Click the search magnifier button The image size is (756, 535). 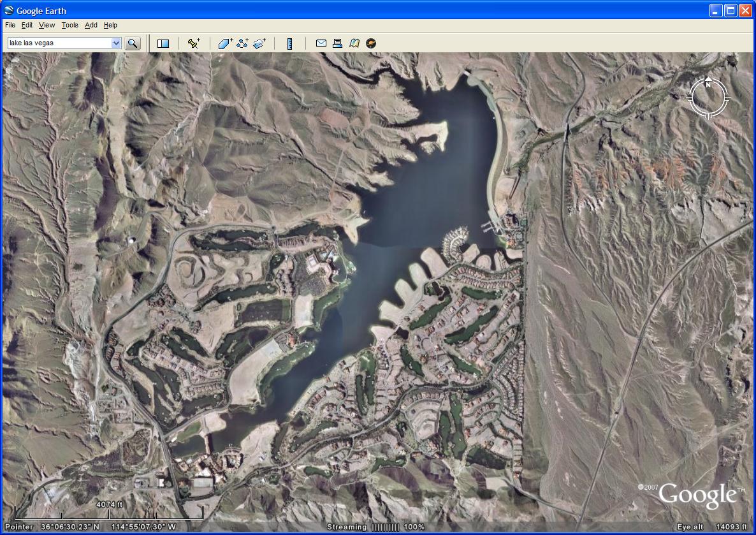(x=133, y=43)
